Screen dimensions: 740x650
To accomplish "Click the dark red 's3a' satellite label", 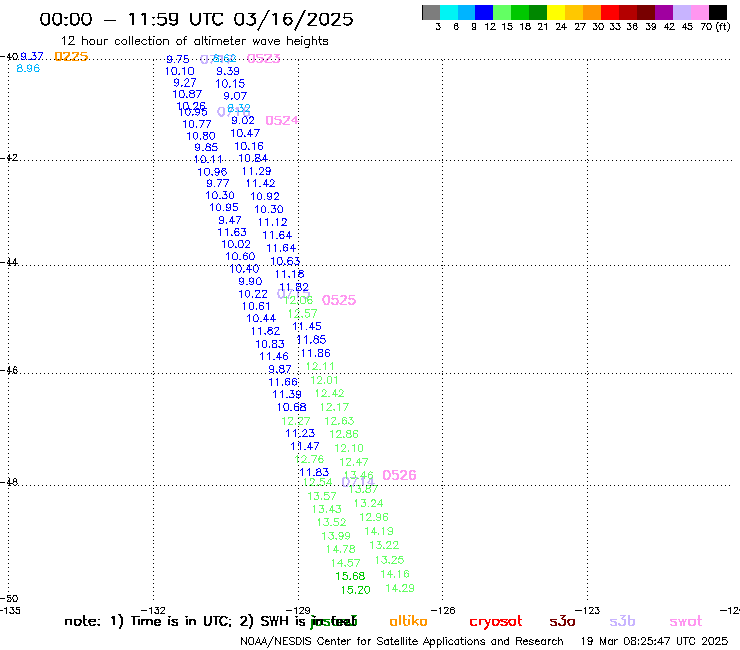I will 562,621.
